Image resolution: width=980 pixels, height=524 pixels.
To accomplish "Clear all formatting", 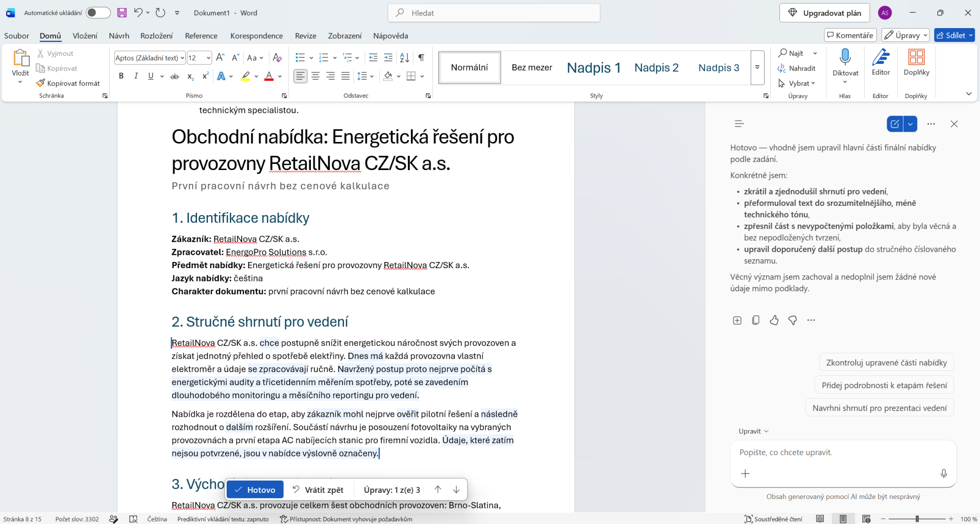I will point(277,57).
